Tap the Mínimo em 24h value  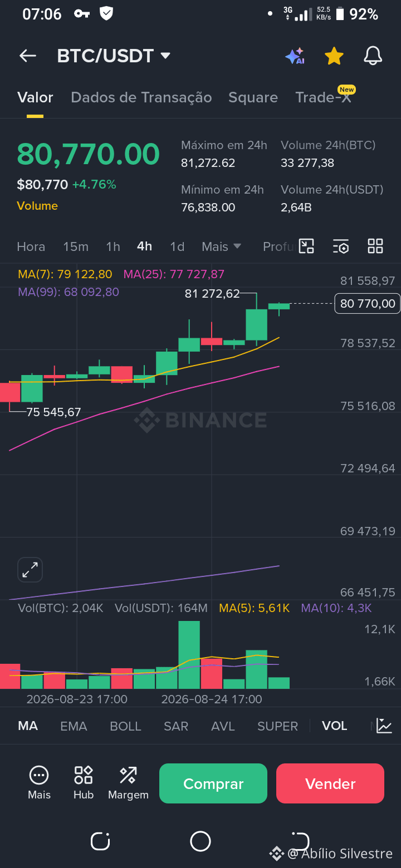pyautogui.click(x=208, y=208)
